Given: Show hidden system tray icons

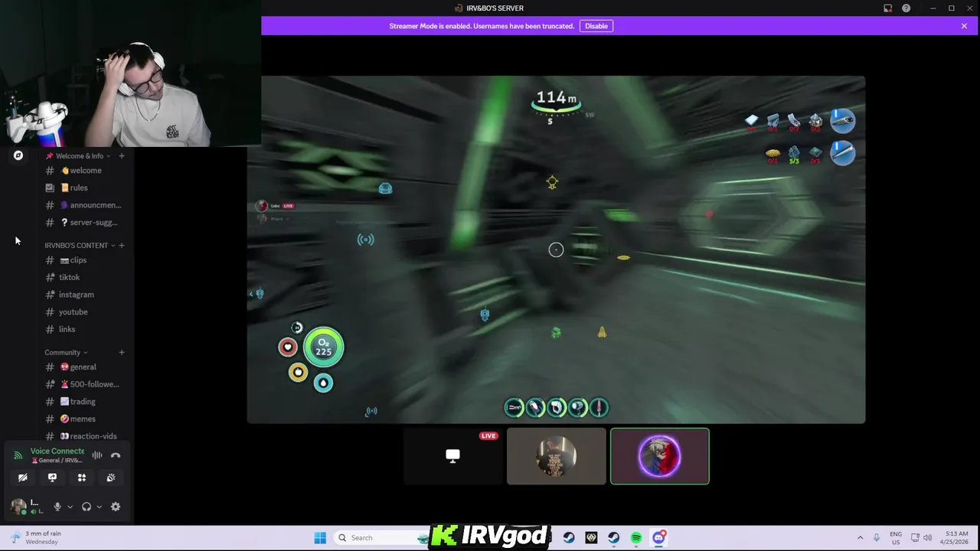Looking at the screenshot, I should pos(860,538).
